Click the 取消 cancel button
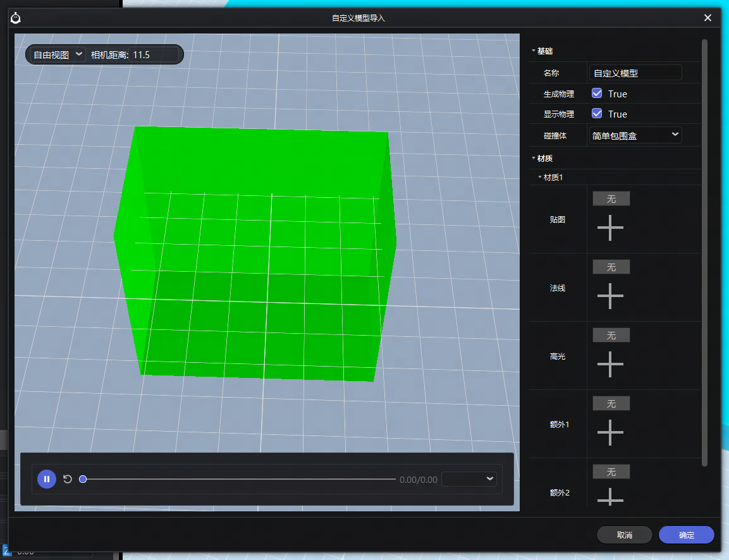729x560 pixels. click(624, 535)
